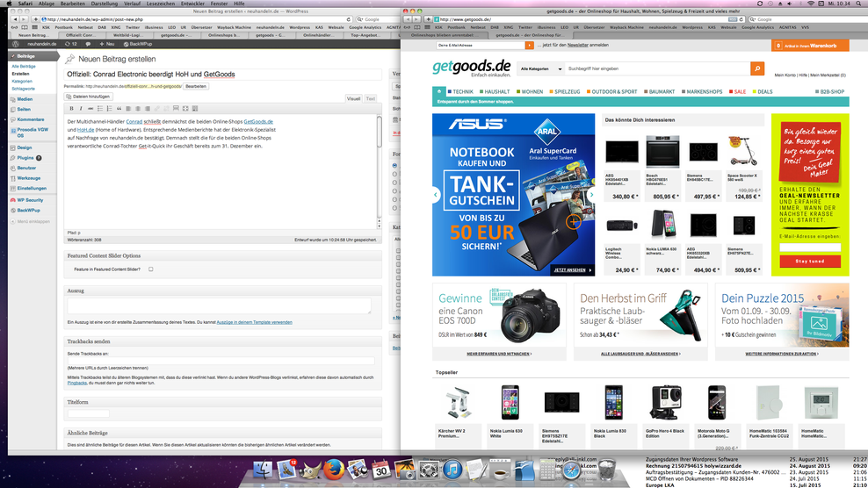Collapse the 'Trackbacks senden' panel header
The image size is (868, 488).
tap(222, 341)
